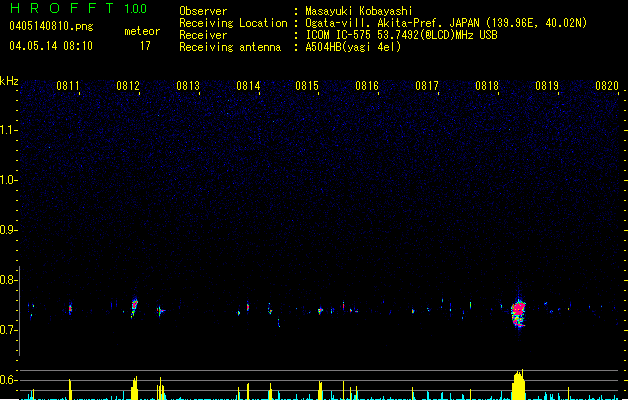The image size is (629, 400).
Task: Click the 'Observer' field label
Action: pyautogui.click(x=203, y=11)
